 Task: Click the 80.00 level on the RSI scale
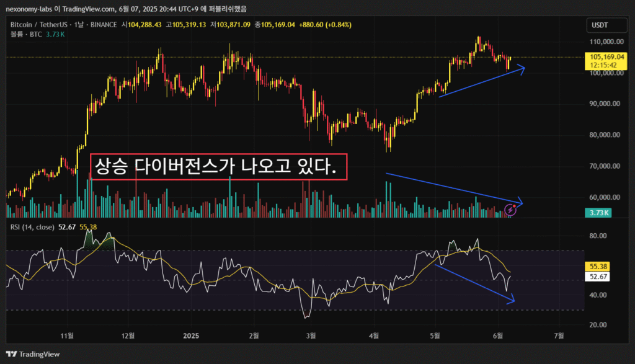point(597,236)
